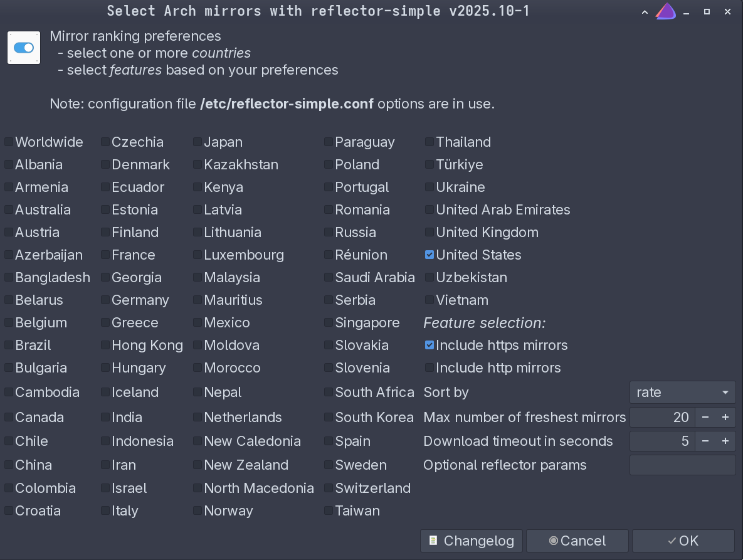Select Germany as a mirror country
Viewport: 743px width, 560px height.
[x=105, y=300]
